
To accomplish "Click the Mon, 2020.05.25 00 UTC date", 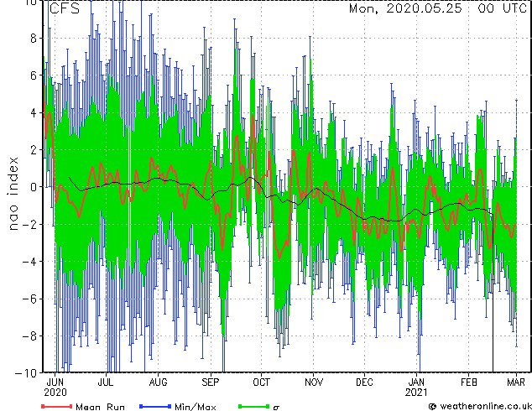I will [x=438, y=8].
